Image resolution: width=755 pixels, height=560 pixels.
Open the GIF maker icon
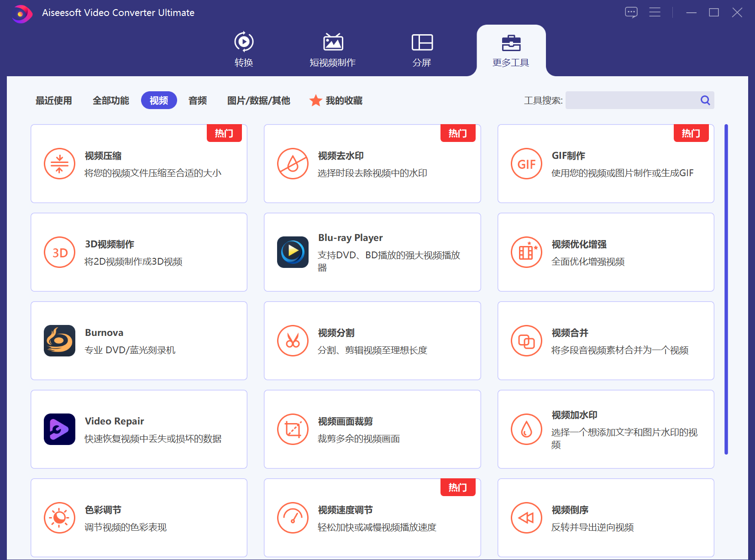[x=526, y=164]
